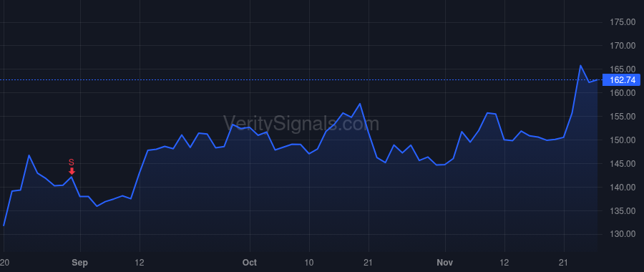Click the 145.00 price axis label
This screenshot has height=272, width=644.
point(623,163)
